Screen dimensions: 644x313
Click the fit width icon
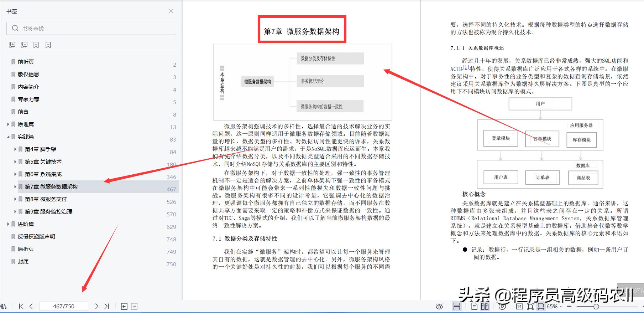coord(541,307)
